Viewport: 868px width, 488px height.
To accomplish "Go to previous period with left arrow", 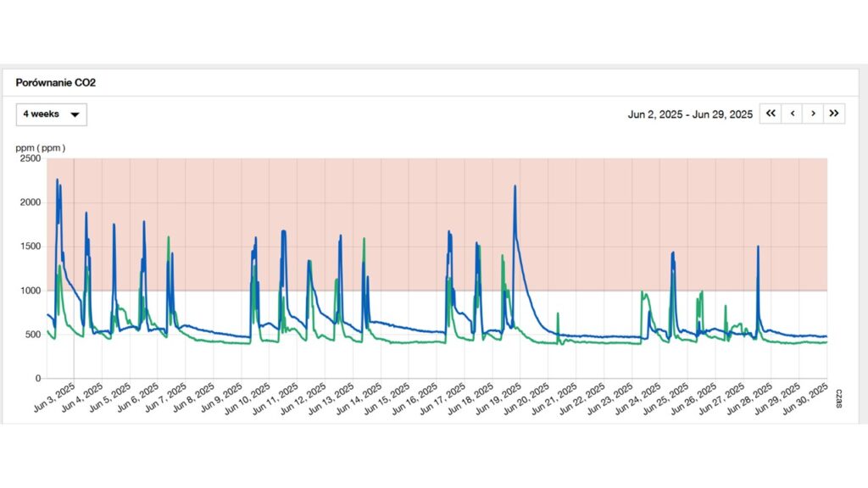I will [793, 114].
